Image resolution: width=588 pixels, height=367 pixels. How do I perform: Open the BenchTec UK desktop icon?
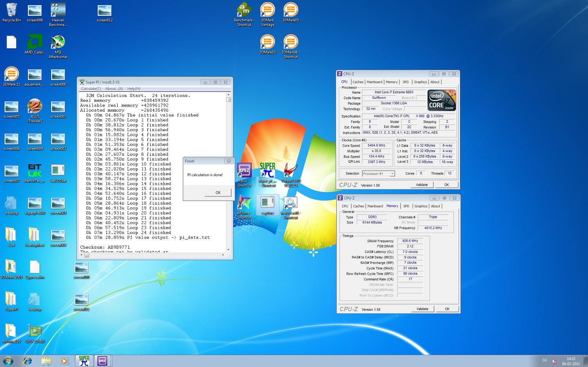[x=35, y=173]
